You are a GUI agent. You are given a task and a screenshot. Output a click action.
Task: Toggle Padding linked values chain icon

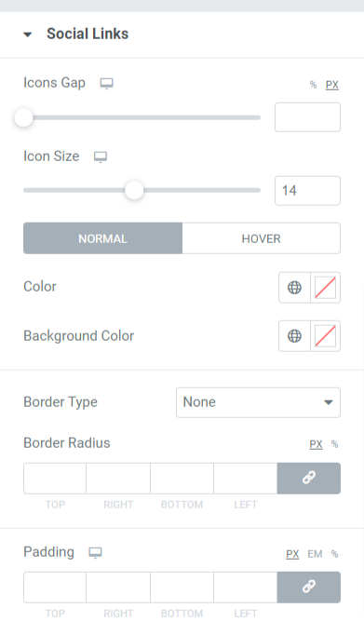pyautogui.click(x=309, y=588)
